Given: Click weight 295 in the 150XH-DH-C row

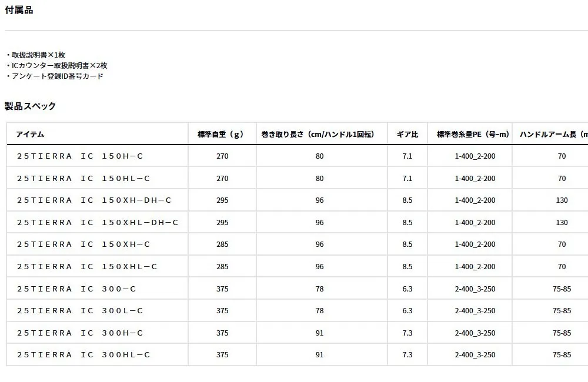Looking at the screenshot, I should point(222,200).
